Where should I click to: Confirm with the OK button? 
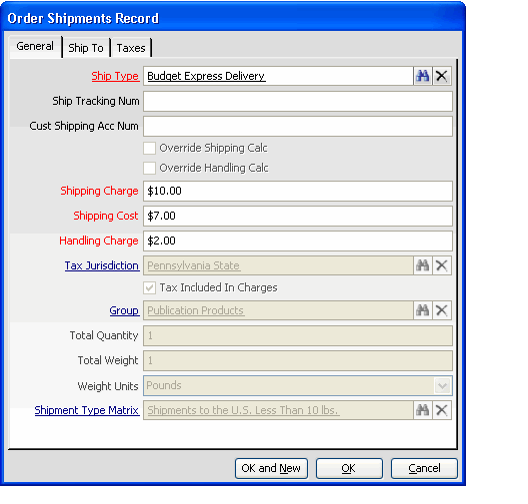point(349,468)
